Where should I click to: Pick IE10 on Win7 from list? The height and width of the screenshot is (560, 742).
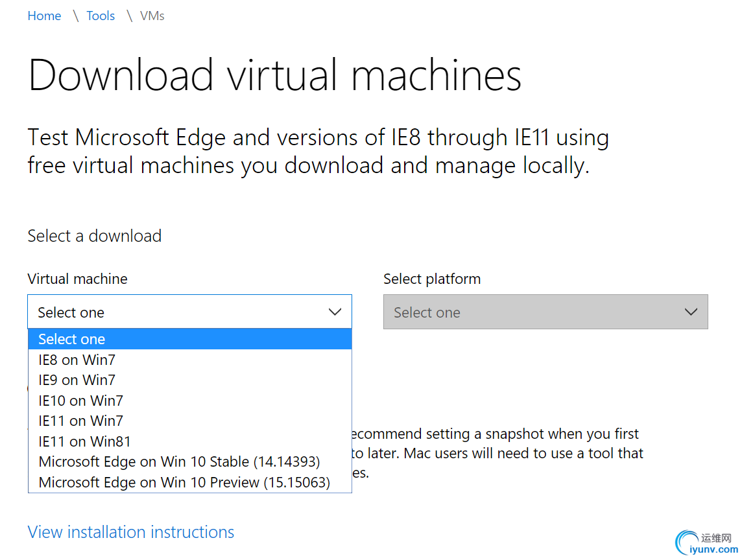(x=80, y=401)
